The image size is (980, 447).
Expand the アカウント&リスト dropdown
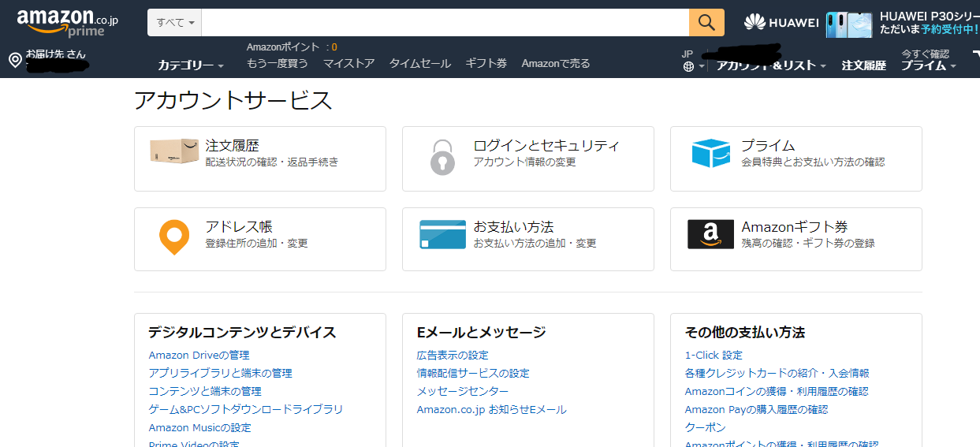(x=771, y=65)
